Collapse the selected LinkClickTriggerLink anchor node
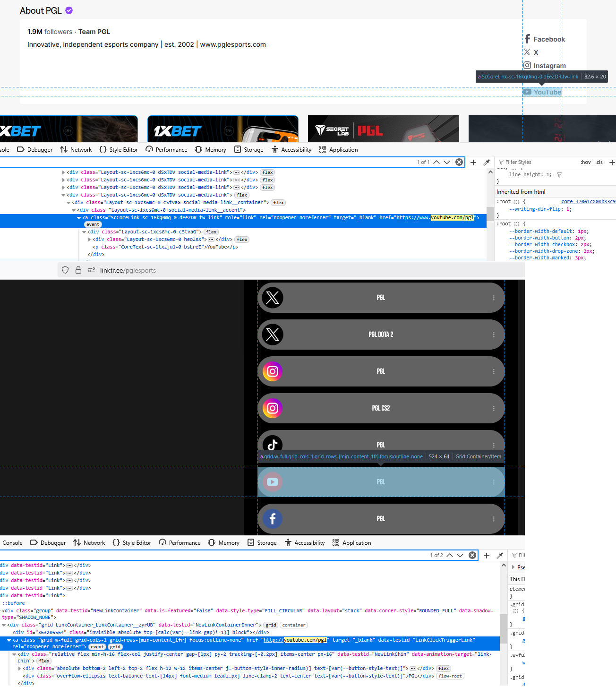 [9, 640]
